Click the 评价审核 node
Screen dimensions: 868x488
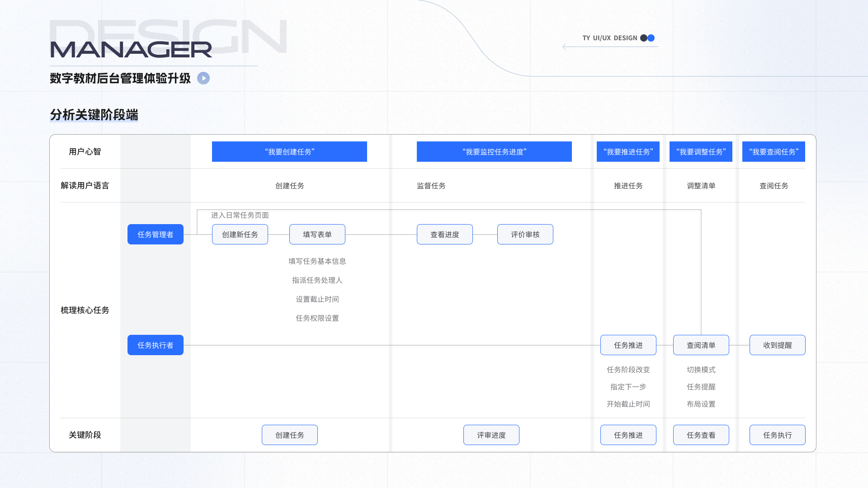click(525, 235)
